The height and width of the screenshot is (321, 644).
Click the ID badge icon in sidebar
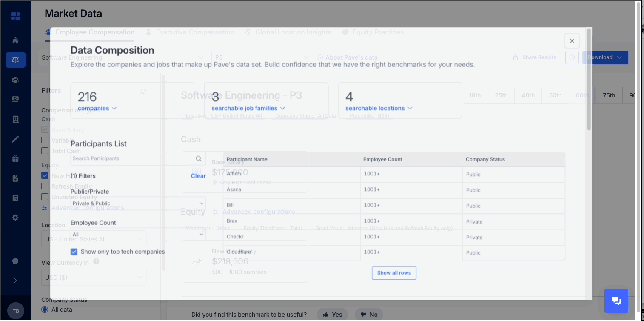tap(15, 99)
